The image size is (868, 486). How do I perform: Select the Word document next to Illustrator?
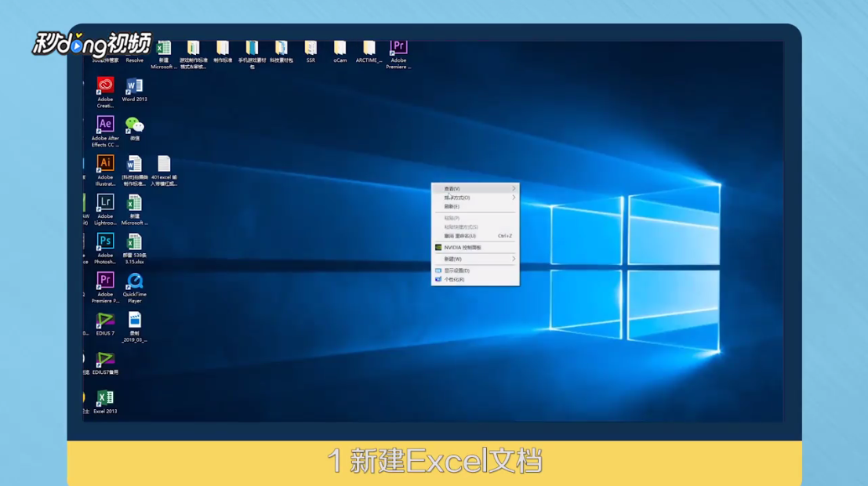(135, 170)
